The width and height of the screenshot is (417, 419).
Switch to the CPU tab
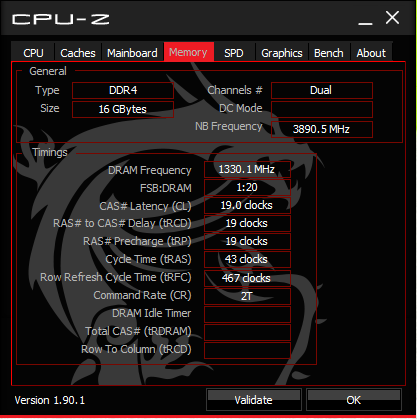click(33, 52)
